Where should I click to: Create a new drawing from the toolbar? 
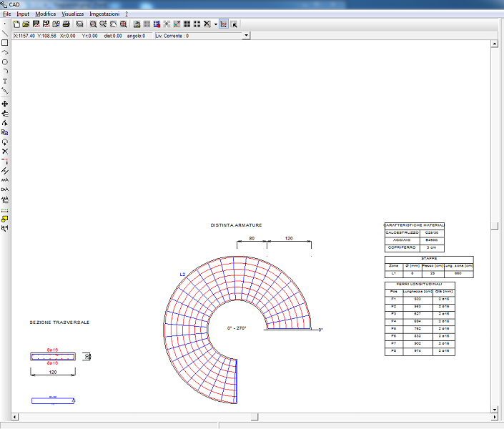[16, 24]
